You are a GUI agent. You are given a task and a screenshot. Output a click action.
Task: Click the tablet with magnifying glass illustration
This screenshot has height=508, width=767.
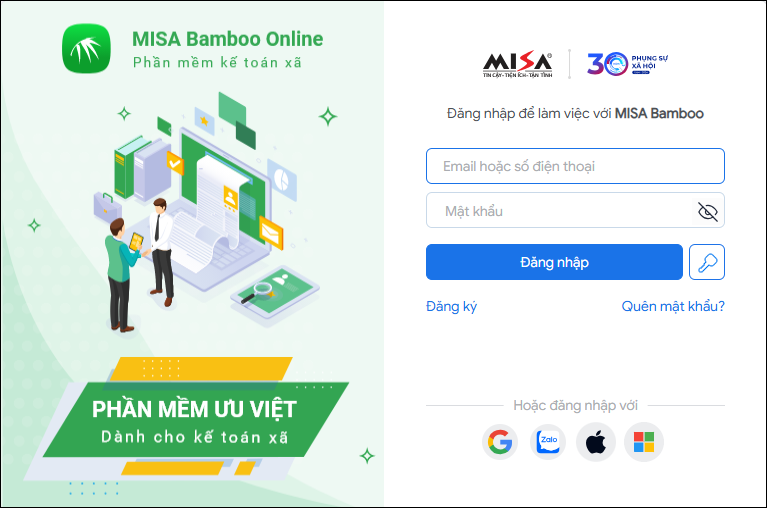coord(275,291)
